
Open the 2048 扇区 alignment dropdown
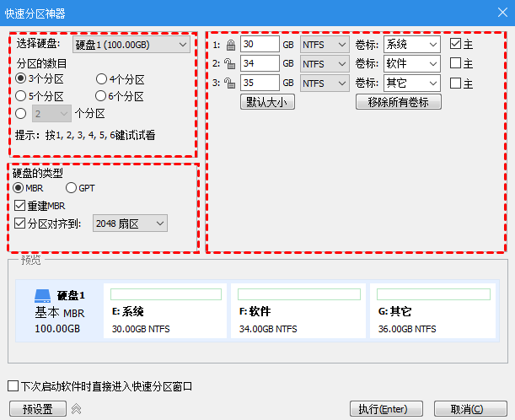pos(130,223)
